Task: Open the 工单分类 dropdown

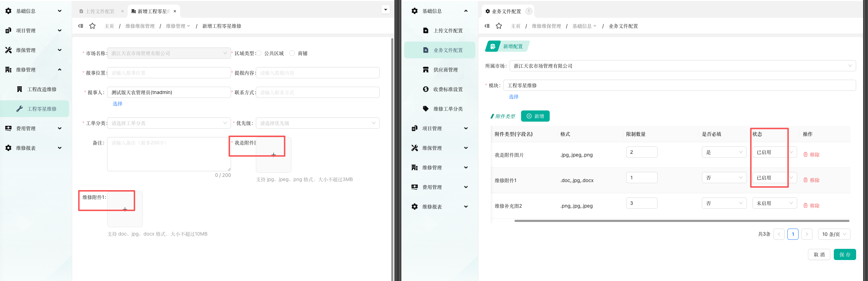Action: click(169, 123)
